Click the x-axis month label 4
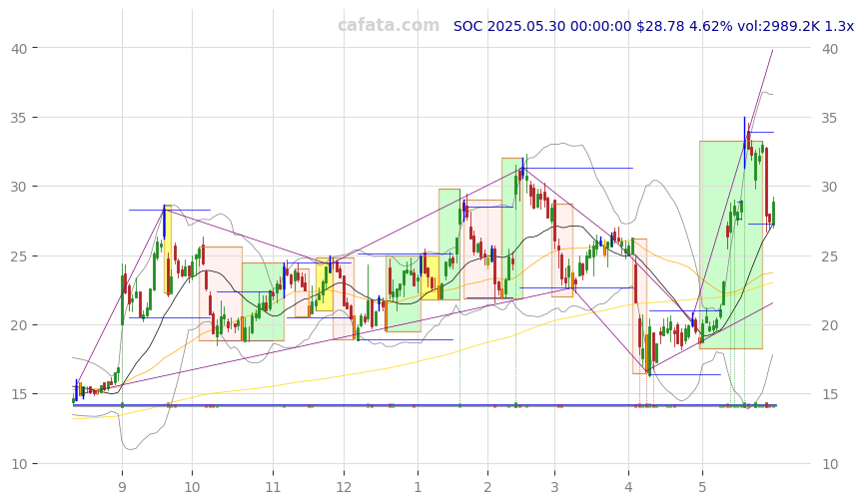 (x=628, y=487)
